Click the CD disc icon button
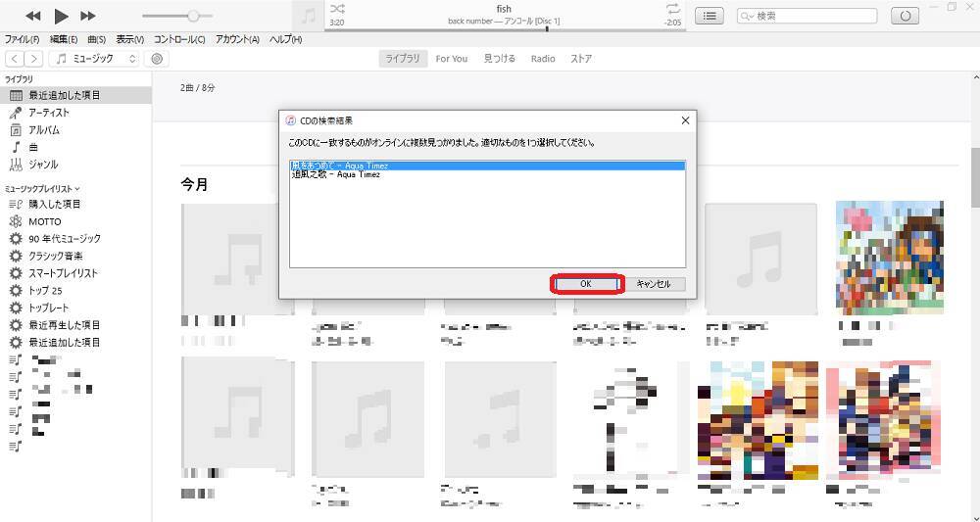The height and width of the screenshot is (522, 980). (157, 59)
